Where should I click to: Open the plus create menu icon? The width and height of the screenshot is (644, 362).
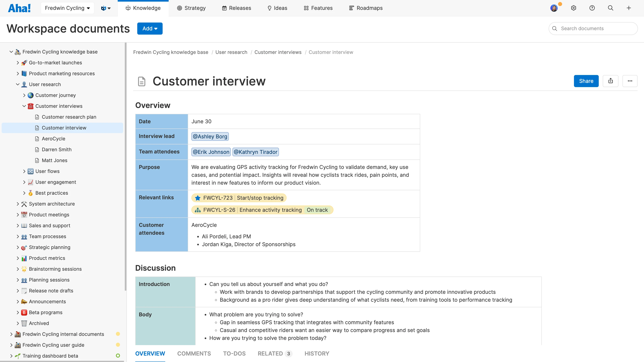(x=629, y=8)
